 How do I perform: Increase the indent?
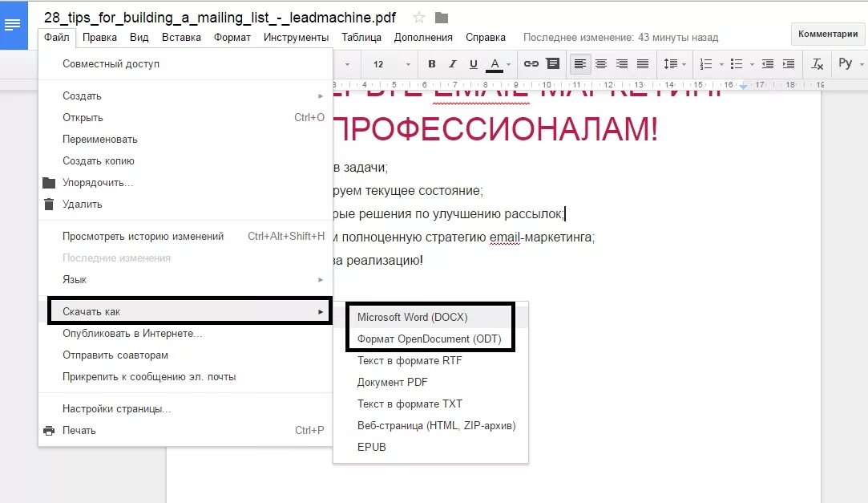[x=789, y=63]
